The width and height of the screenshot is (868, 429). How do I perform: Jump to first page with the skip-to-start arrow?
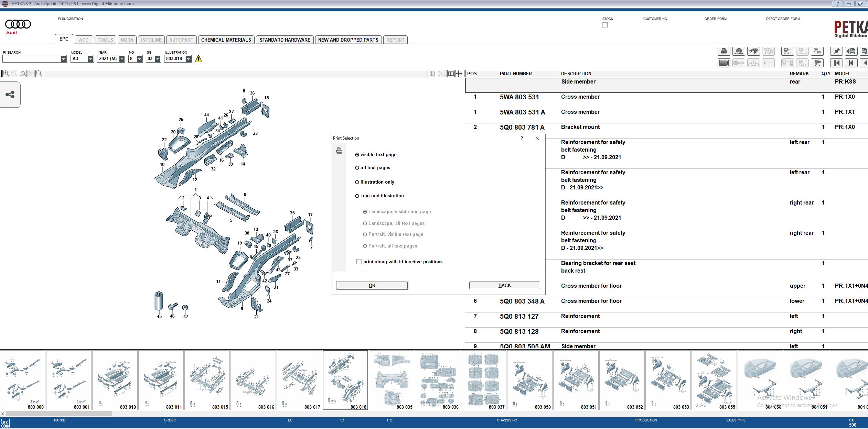pyautogui.click(x=836, y=63)
